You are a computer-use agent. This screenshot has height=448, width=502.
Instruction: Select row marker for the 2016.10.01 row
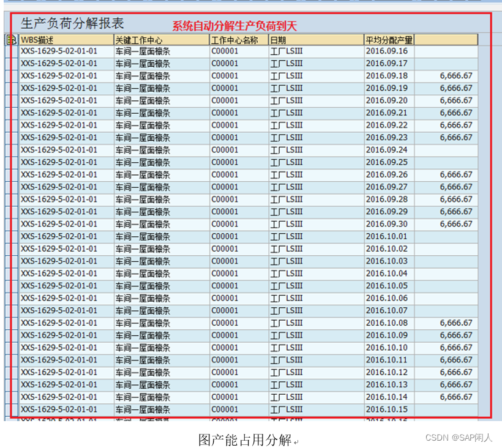click(x=12, y=236)
